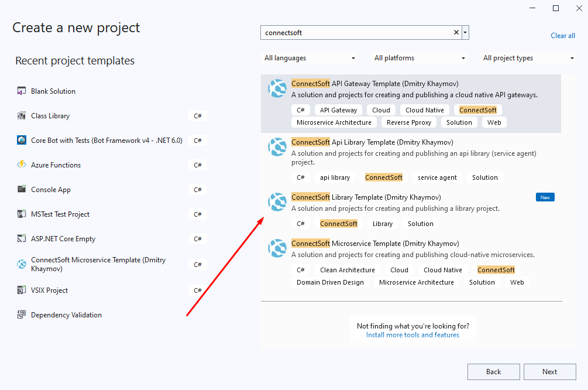Viewport: 588px width, 390px height.
Task: Click the Back button
Action: point(493,371)
